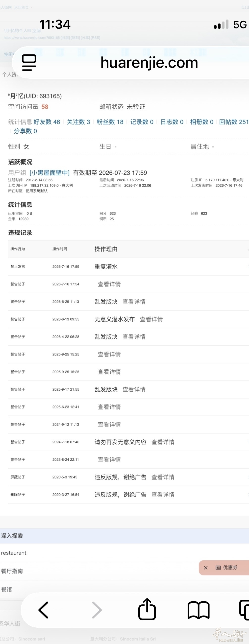Image resolution: width=249 pixels, height=644 pixels.
Task: View details of 2020-5-3 19:45 blocked post
Action: pos(163,477)
